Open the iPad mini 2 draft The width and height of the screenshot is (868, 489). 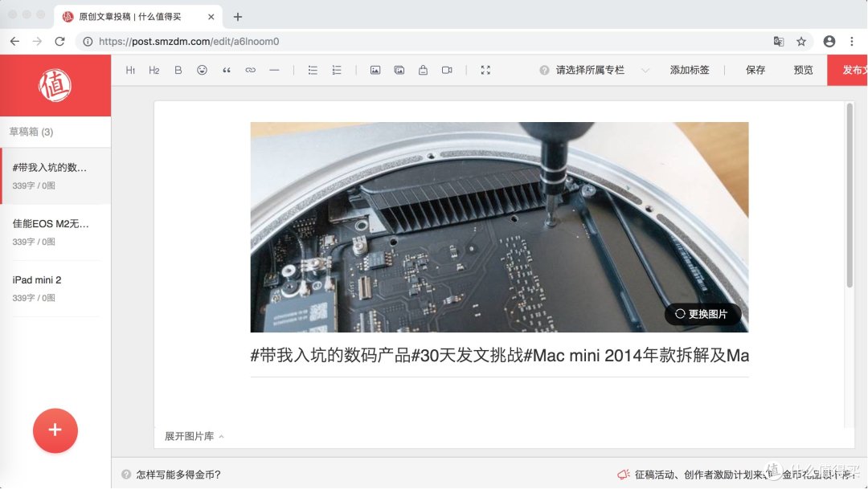click(x=55, y=288)
